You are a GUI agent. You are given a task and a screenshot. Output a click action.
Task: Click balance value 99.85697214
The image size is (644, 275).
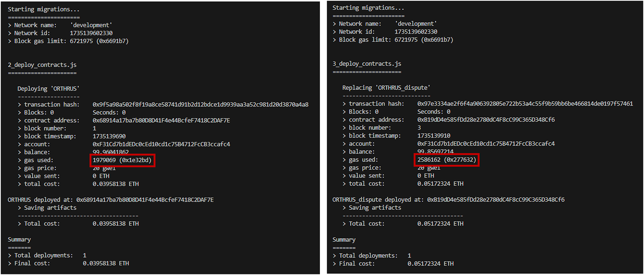(435, 151)
